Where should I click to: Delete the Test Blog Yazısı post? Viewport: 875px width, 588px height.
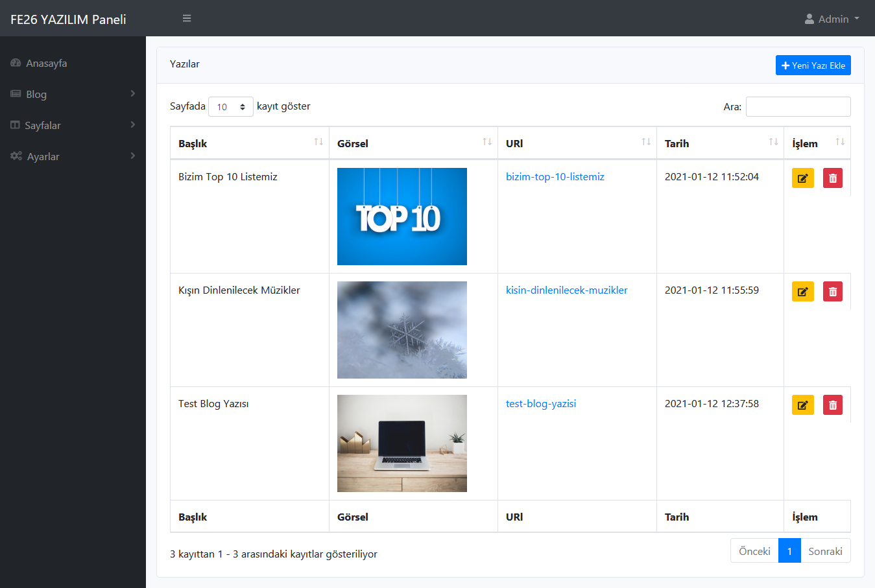833,405
